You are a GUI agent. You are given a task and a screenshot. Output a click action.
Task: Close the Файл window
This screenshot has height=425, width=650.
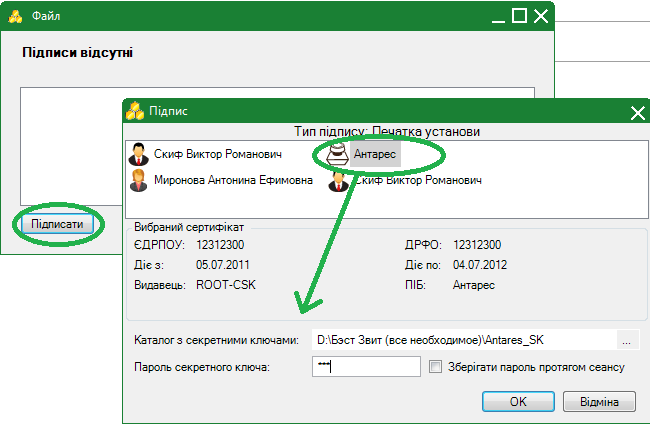(541, 16)
